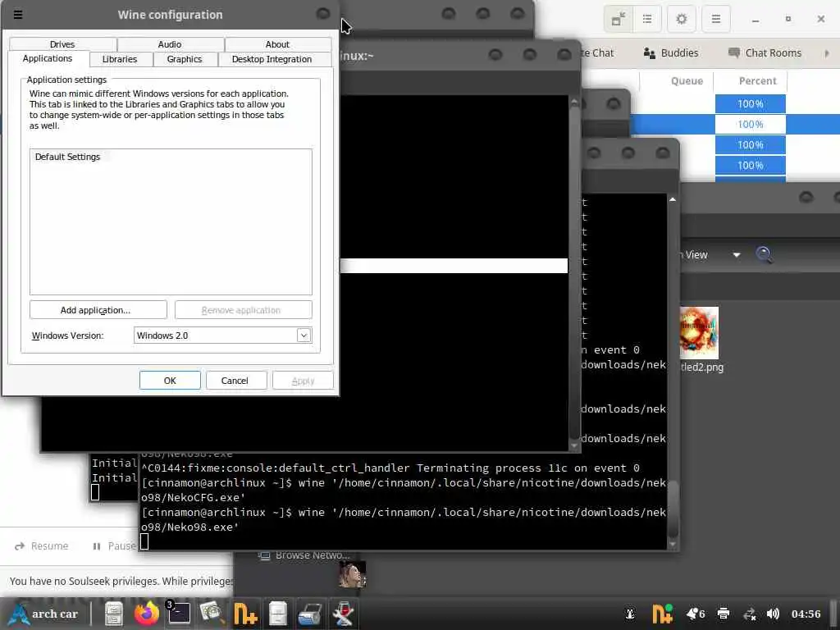Click the Nicotine+ list view mode icon
The width and height of the screenshot is (840, 630).
tap(647, 20)
